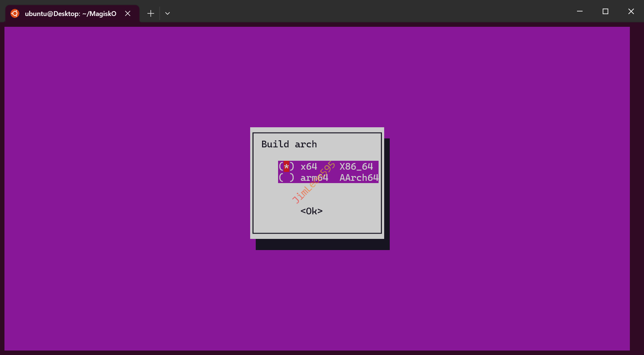The height and width of the screenshot is (355, 644).
Task: Choose the arm64 radio button
Action: [286, 178]
